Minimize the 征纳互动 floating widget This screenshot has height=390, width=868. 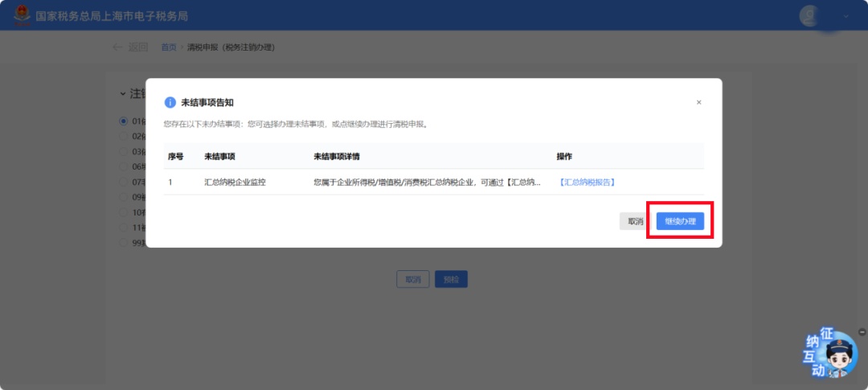click(x=862, y=331)
